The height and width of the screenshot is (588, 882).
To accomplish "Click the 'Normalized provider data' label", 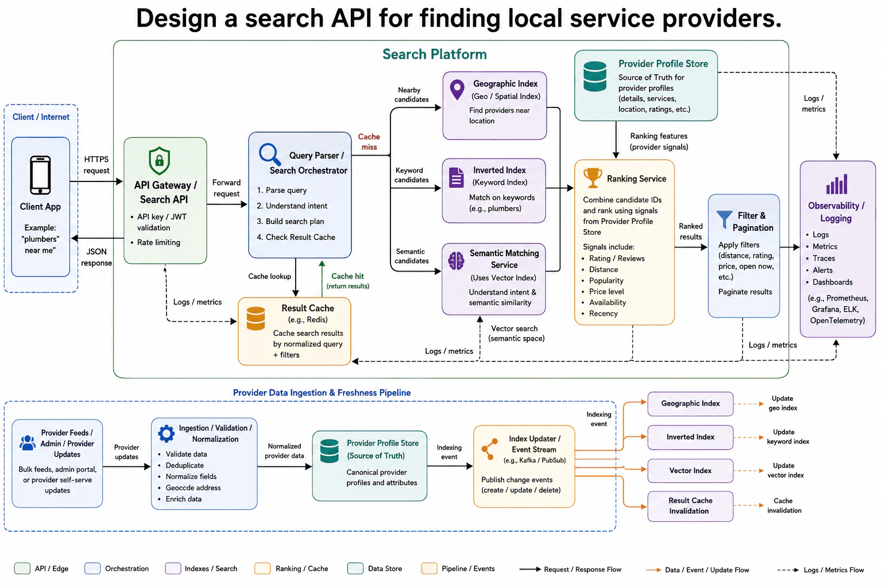I will coord(284,451).
